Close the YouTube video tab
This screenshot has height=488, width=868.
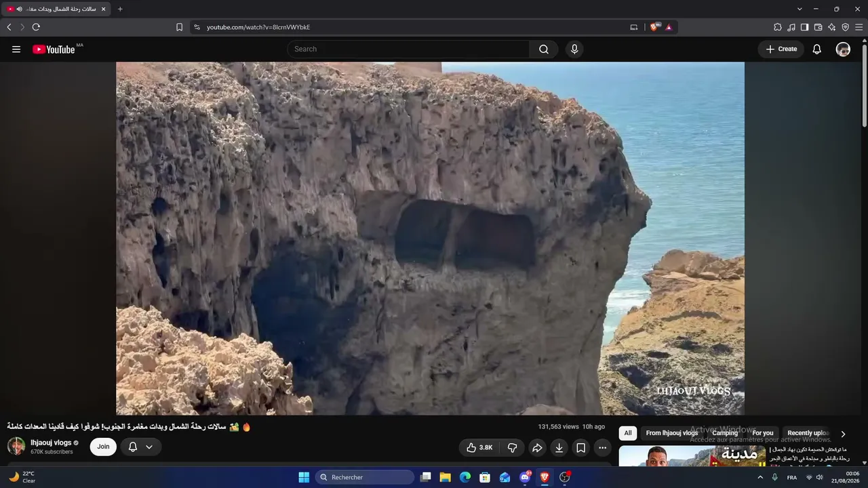click(x=103, y=9)
